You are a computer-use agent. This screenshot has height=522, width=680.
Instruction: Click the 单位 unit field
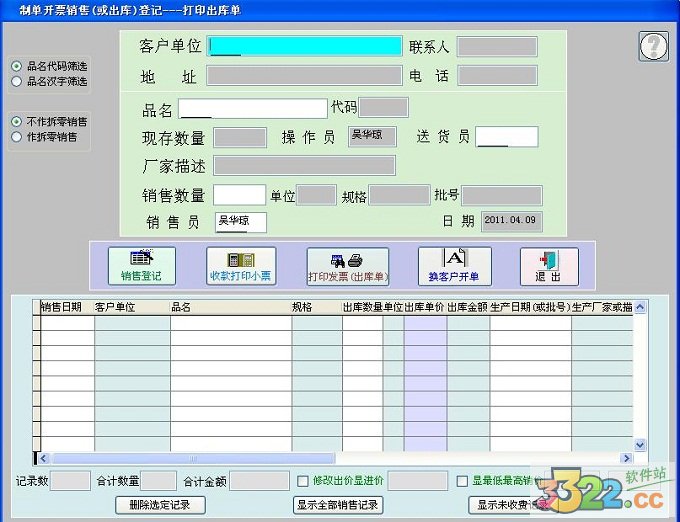tap(316, 195)
